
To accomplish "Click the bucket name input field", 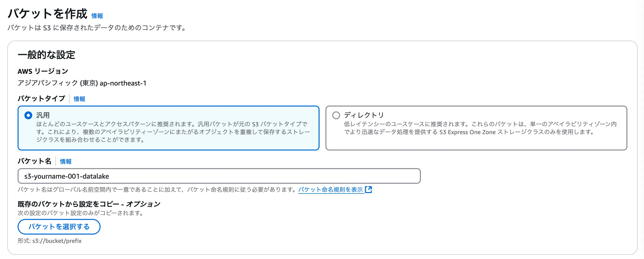I will (219, 176).
